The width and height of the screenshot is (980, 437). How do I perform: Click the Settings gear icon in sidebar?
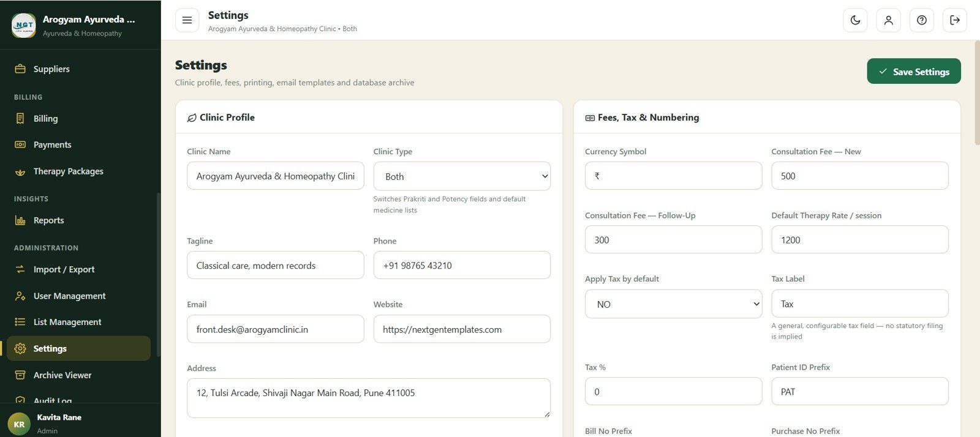(x=20, y=348)
